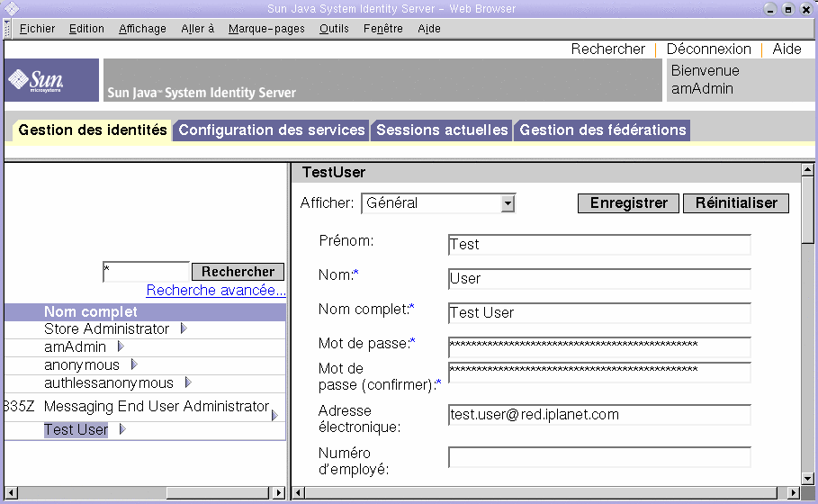Click the arrow icon beside Test User row
Image resolution: width=818 pixels, height=504 pixels.
[x=122, y=429]
